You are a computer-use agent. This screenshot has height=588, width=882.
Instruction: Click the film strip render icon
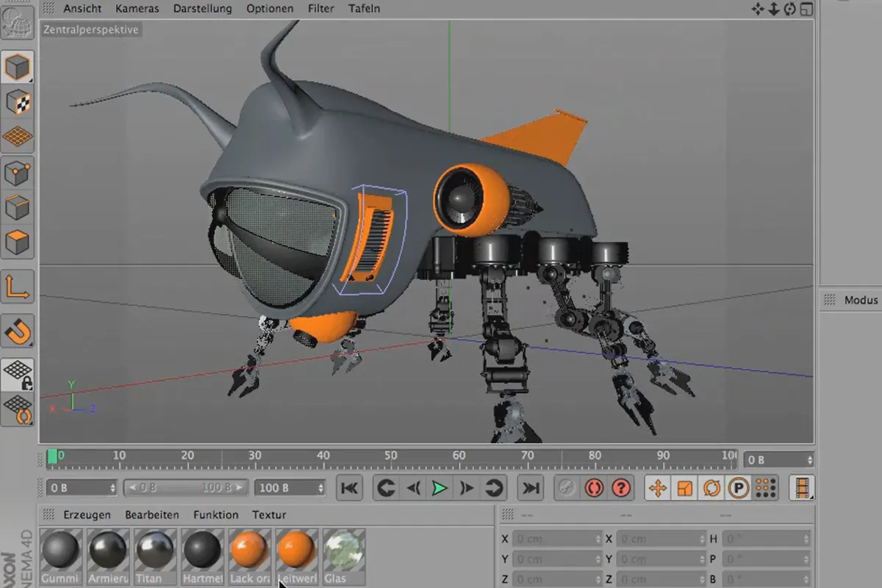(x=802, y=488)
